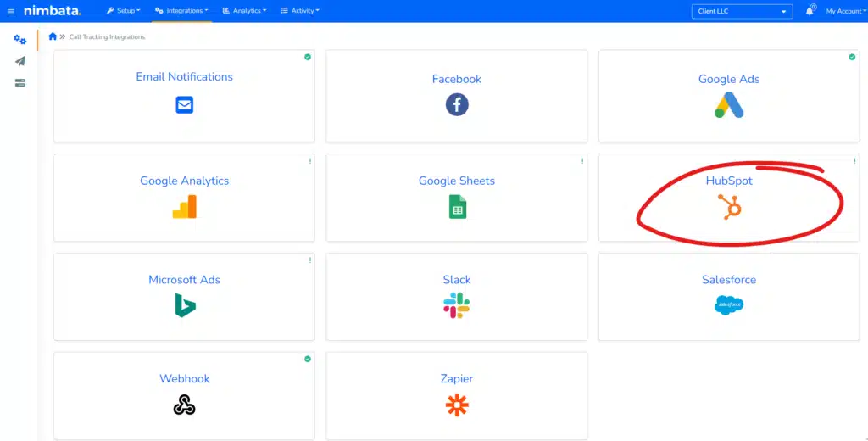
Task: Click exclamation badge on Google Analytics card
Action: (x=310, y=161)
